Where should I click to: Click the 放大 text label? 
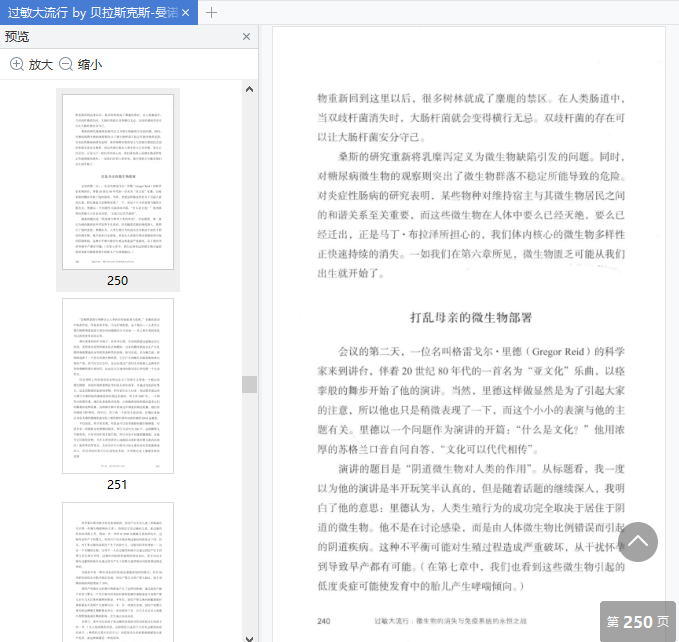pyautogui.click(x=40, y=64)
